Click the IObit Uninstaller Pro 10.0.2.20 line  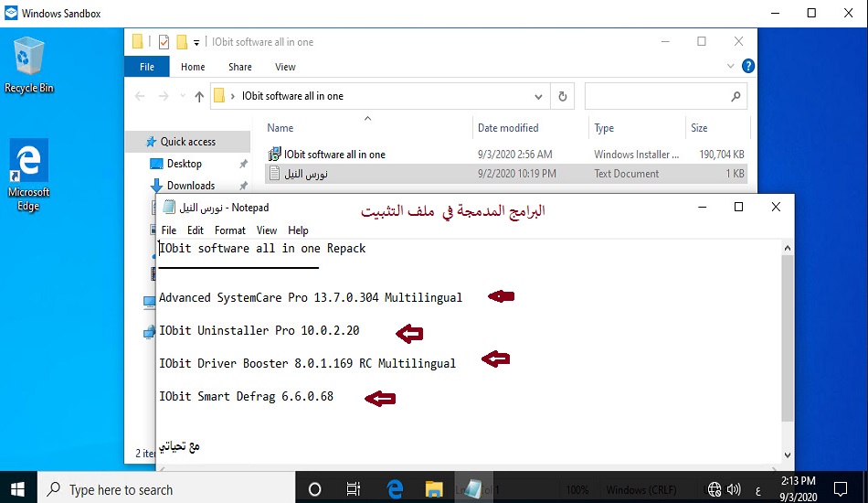click(259, 330)
